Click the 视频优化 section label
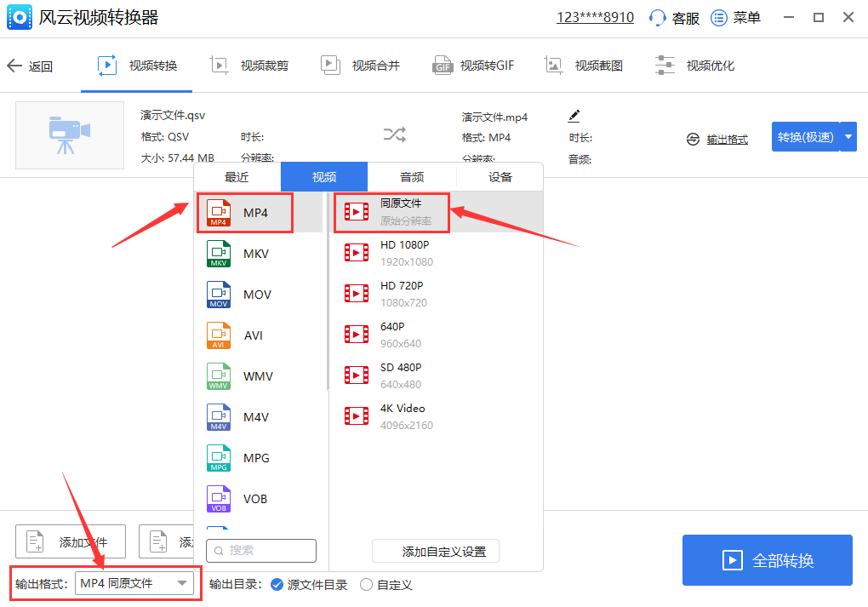This screenshot has height=607, width=868. click(711, 66)
